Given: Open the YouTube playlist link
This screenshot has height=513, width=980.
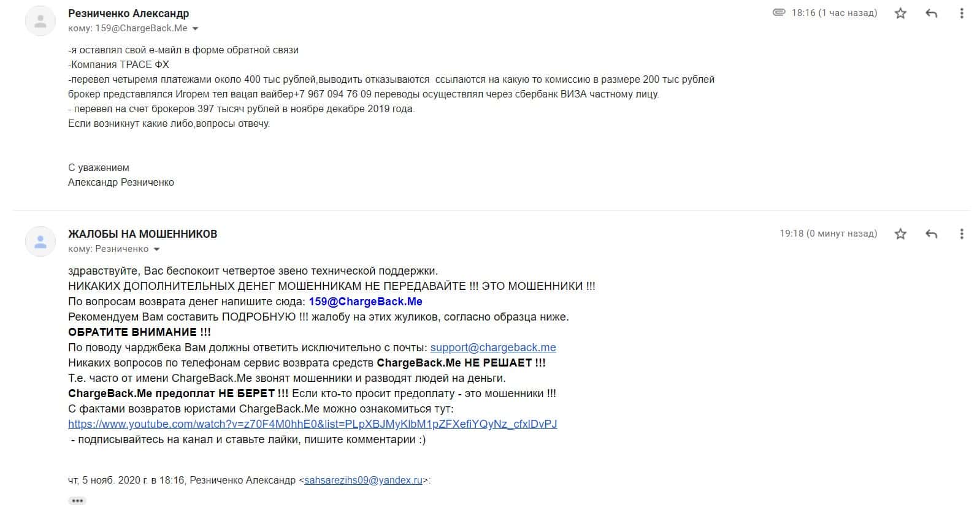Looking at the screenshot, I should [313, 424].
